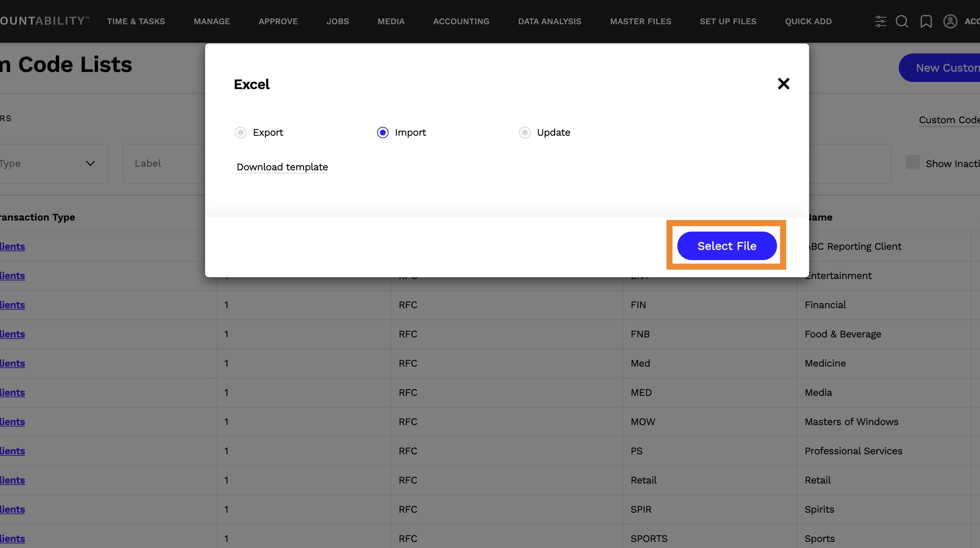This screenshot has height=548, width=980.
Task: Select the Export radio option
Action: click(x=240, y=133)
